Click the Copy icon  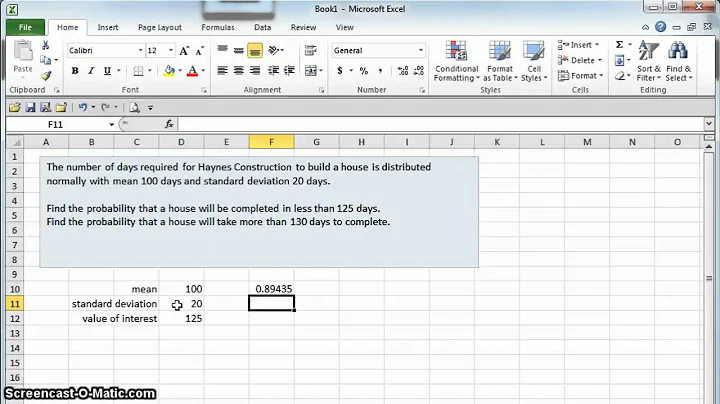pyautogui.click(x=45, y=60)
